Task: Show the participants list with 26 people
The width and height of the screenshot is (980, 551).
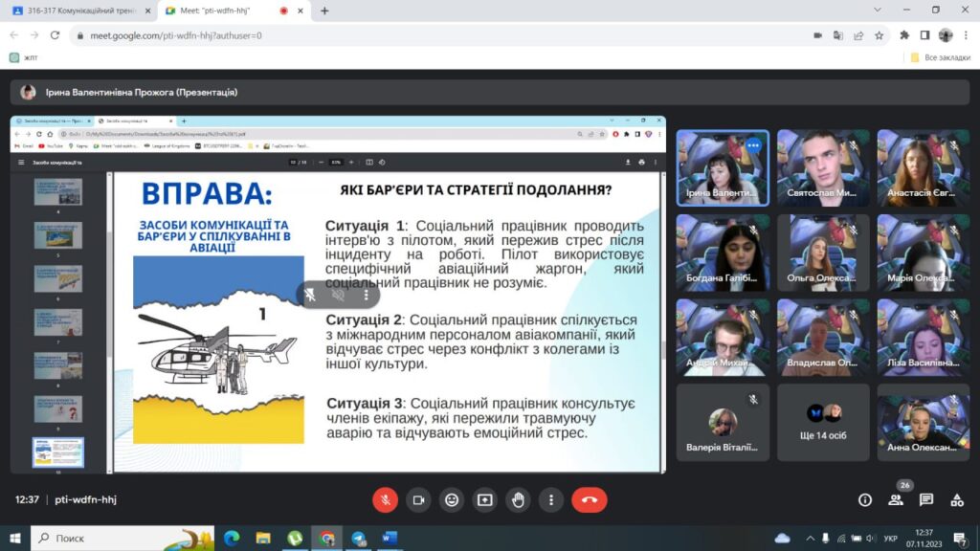Action: (896, 499)
